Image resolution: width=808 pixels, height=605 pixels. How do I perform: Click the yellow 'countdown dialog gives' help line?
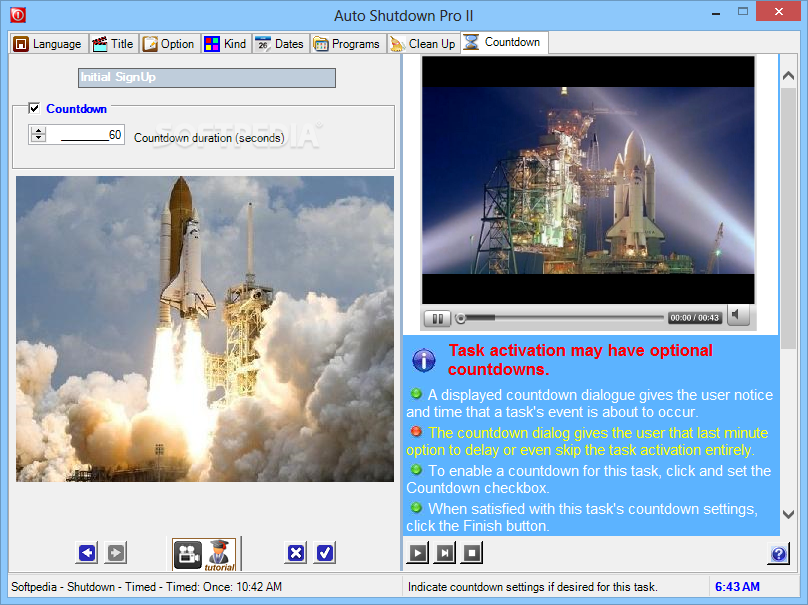[587, 441]
